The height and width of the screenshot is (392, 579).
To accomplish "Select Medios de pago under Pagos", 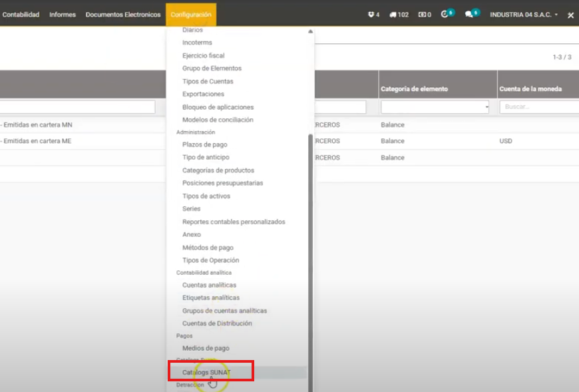I will pyautogui.click(x=206, y=348).
